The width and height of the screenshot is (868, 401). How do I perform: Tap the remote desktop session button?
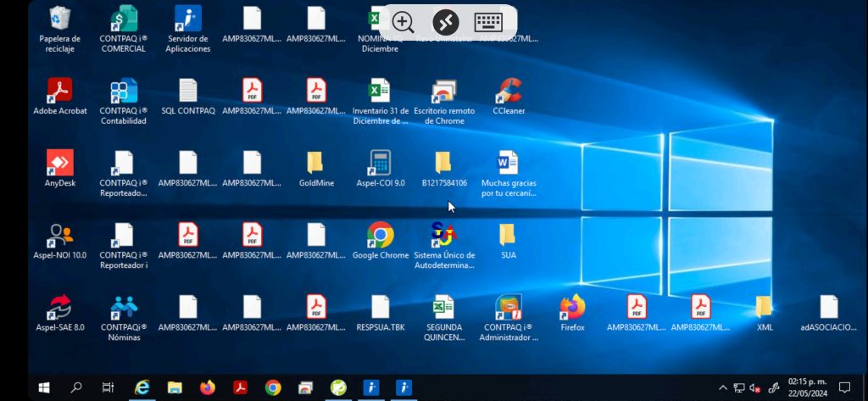pyautogui.click(x=446, y=23)
